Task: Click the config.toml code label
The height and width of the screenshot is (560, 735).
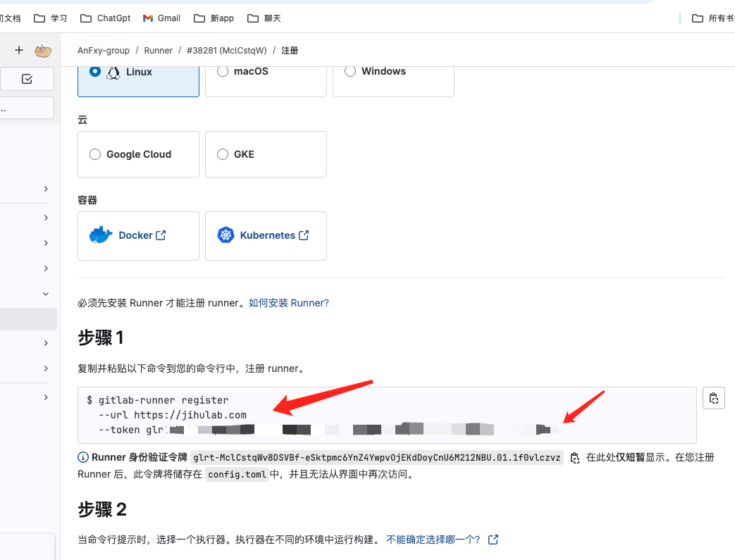Action: pos(237,474)
